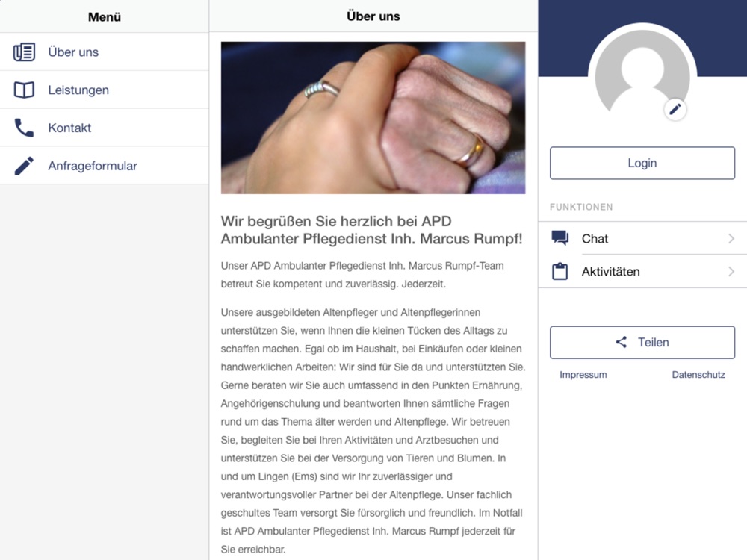The image size is (747, 560).
Task: Click the pencil icon beside Anfrageformular
Action: (24, 166)
